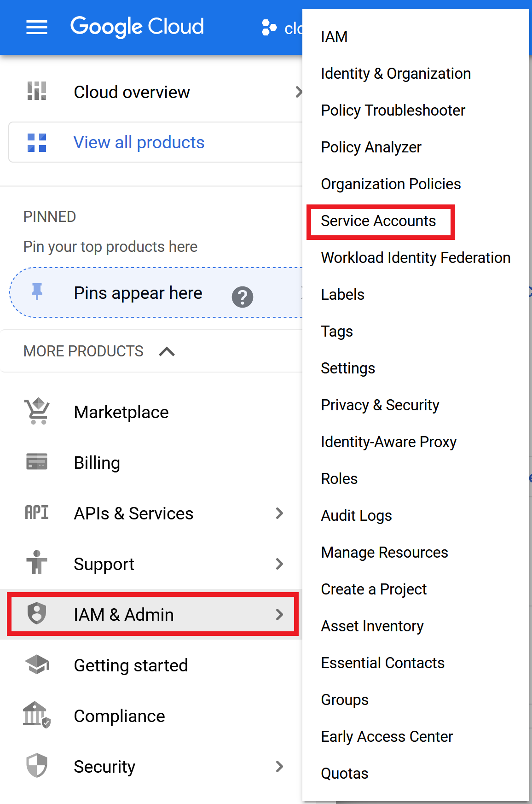Open the hamburger navigation menu
This screenshot has height=804, width=532.
click(x=37, y=28)
